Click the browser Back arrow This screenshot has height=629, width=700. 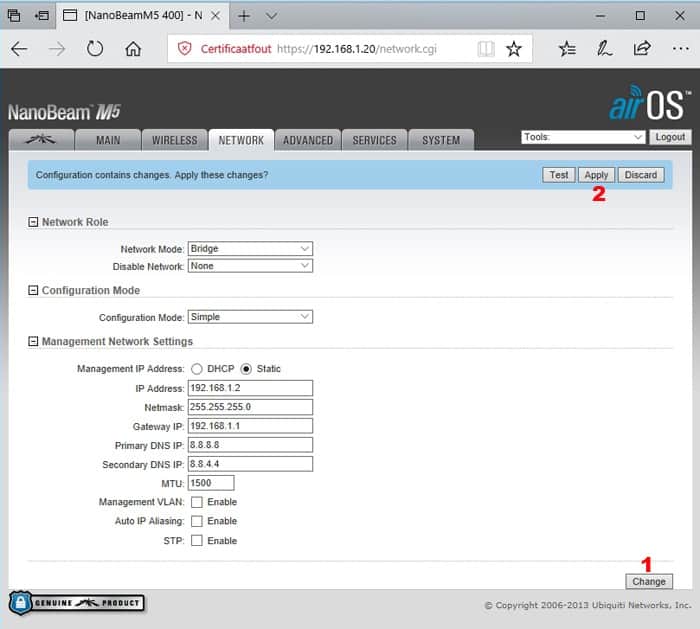(19, 49)
